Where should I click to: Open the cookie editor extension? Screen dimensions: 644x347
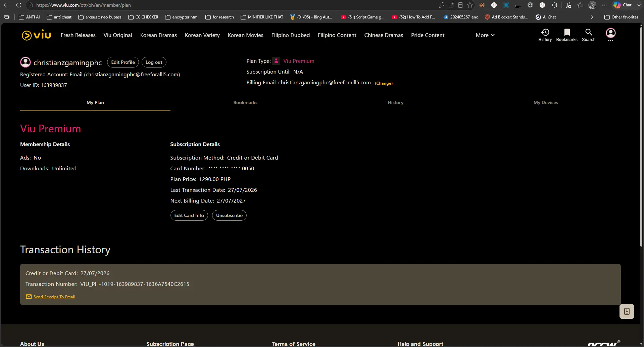pos(482,5)
